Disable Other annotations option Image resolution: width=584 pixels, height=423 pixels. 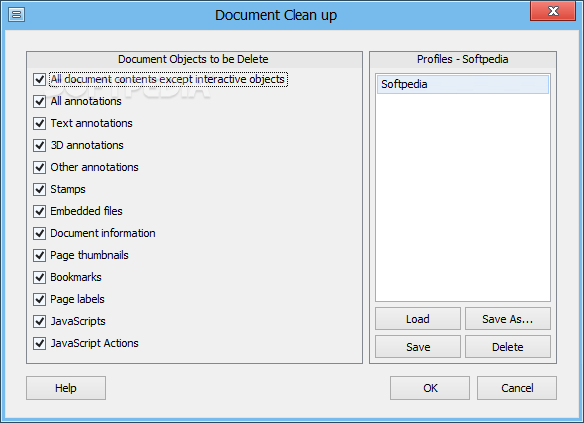[39, 167]
